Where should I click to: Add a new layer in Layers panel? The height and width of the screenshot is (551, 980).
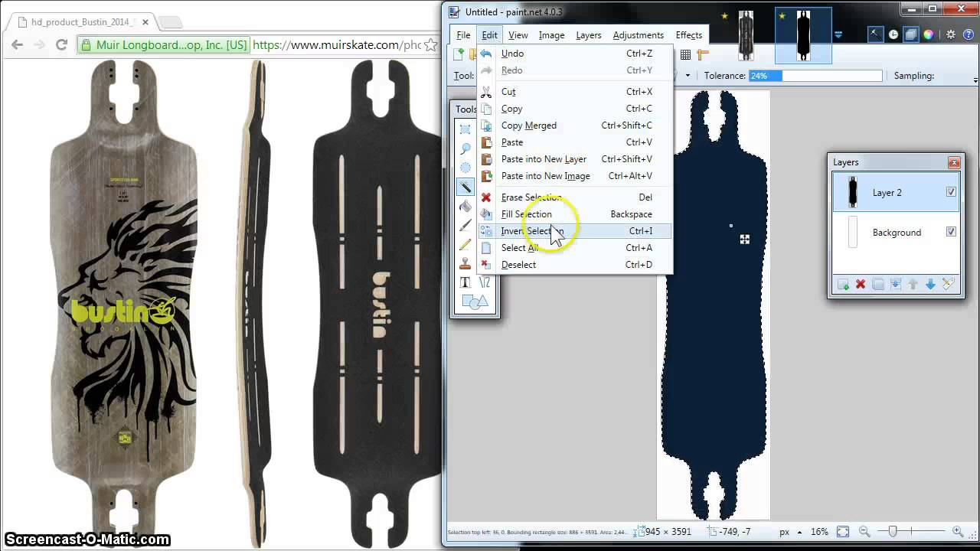(843, 284)
